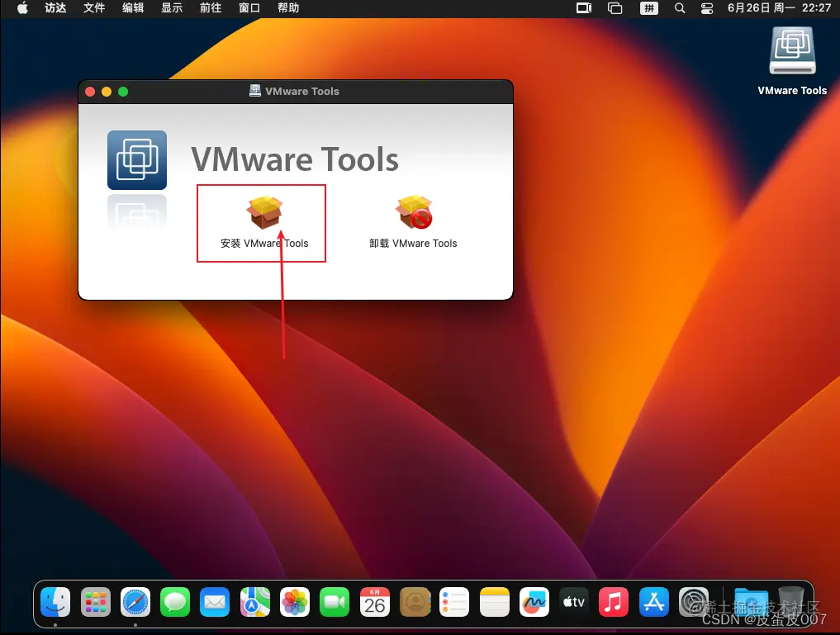840x635 pixels.
Task: Open the 访达 menu
Action: click(x=55, y=7)
